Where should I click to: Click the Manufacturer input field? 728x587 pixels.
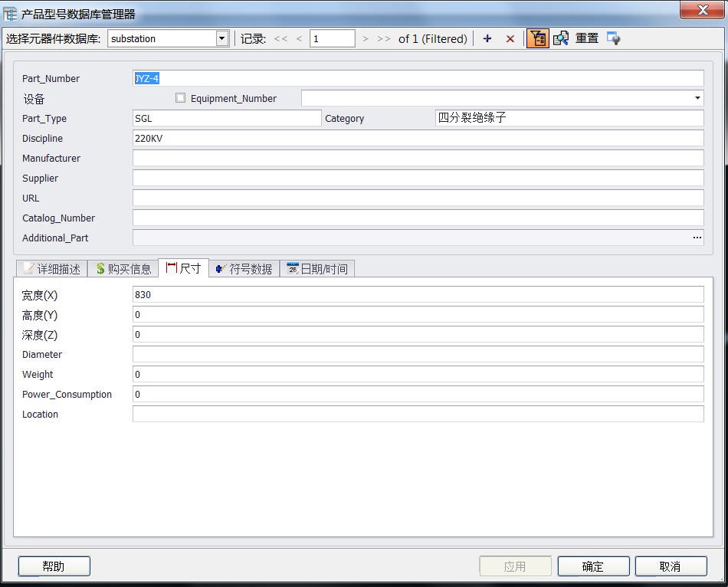[418, 158]
